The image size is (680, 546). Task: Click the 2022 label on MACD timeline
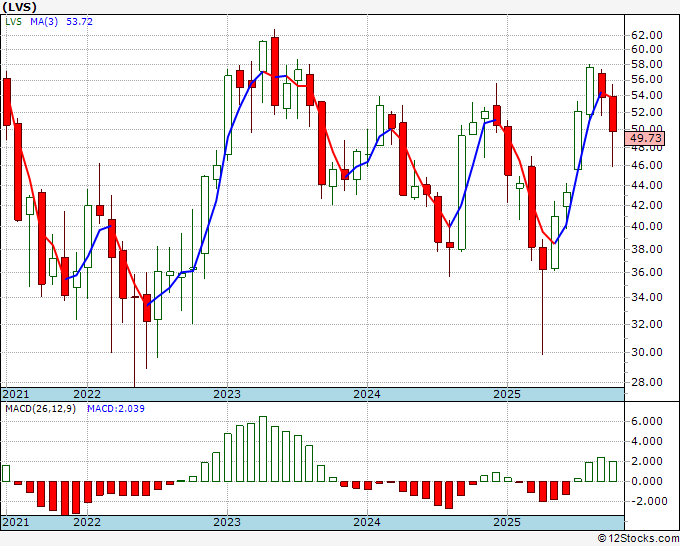[x=87, y=522]
